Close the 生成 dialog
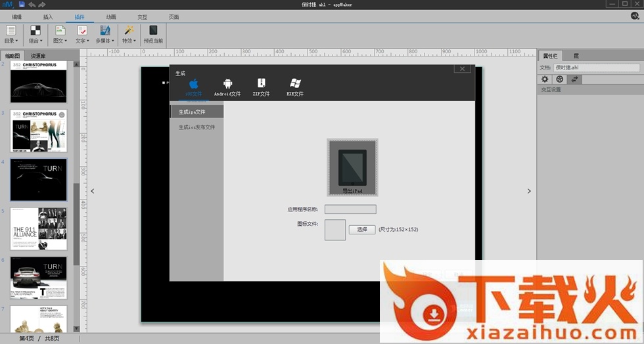Viewport: 644px width, 344px height. pyautogui.click(x=462, y=69)
